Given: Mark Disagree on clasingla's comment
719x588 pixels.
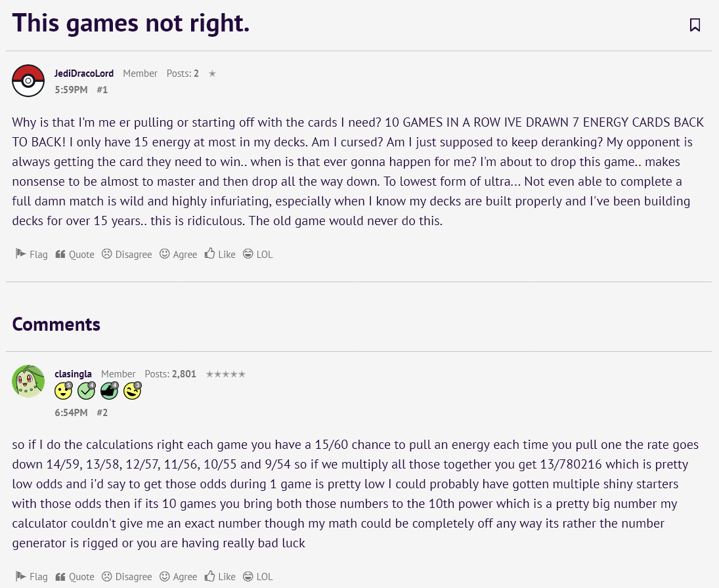Looking at the screenshot, I should [127, 576].
